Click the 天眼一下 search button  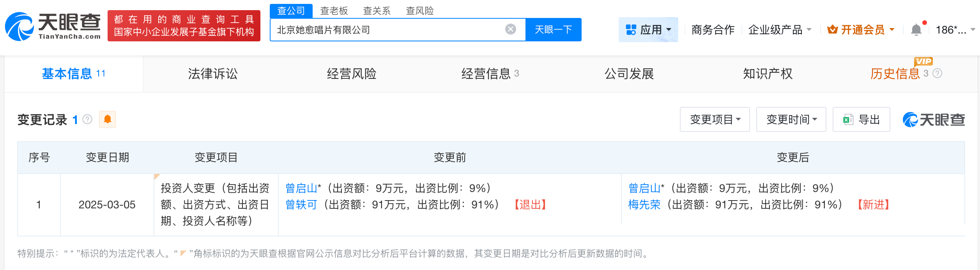point(554,29)
